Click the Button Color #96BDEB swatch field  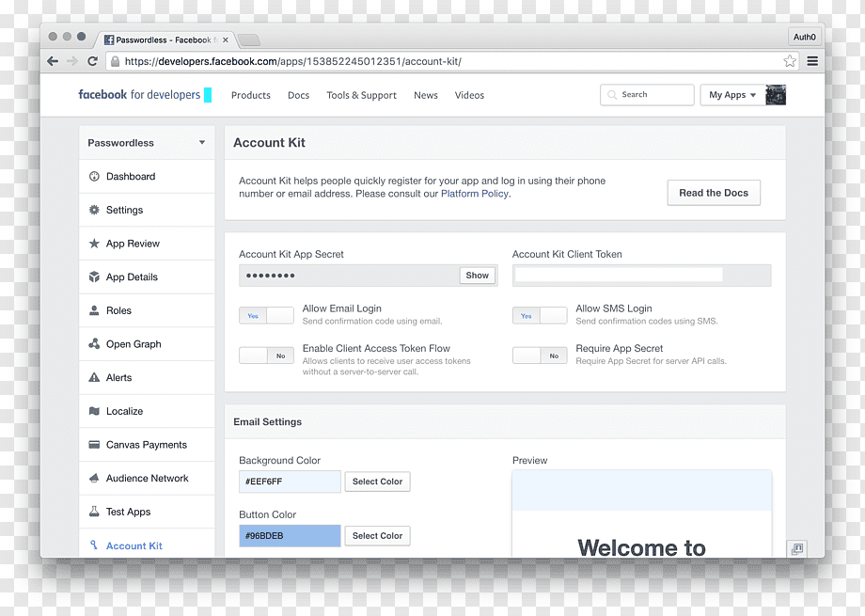tap(290, 535)
